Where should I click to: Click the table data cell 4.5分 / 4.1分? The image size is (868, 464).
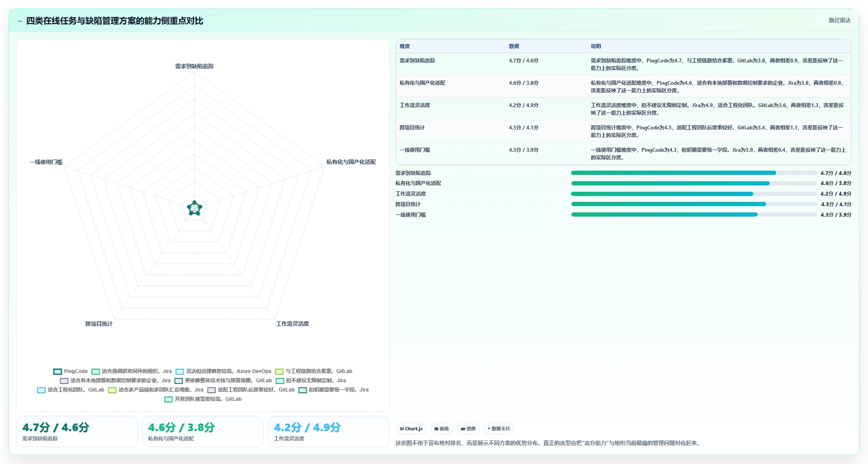point(523,128)
